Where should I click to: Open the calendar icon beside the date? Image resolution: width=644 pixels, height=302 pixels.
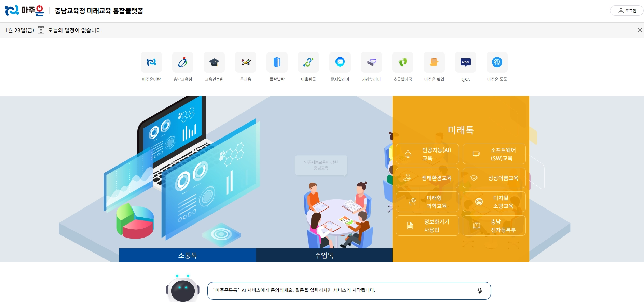41,30
